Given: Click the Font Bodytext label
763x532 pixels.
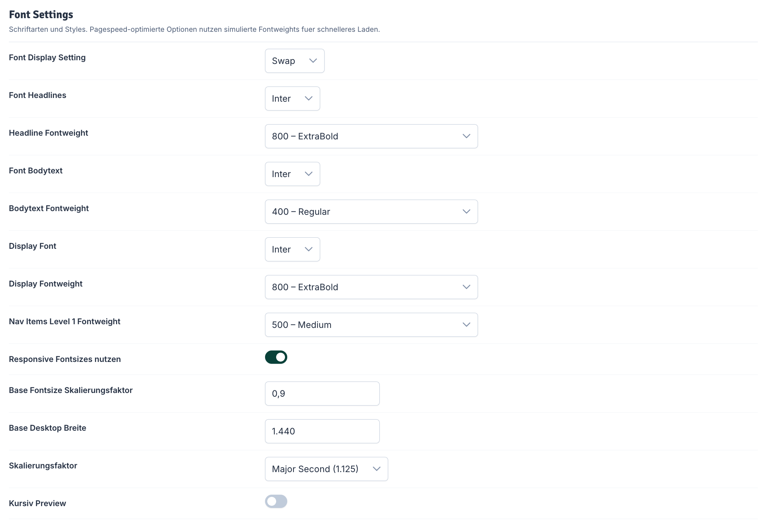Looking at the screenshot, I should [x=35, y=171].
